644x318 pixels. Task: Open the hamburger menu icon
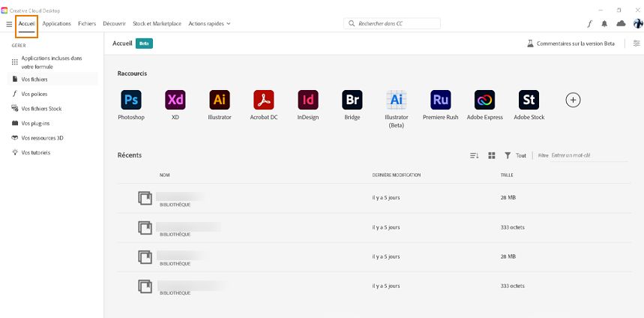[x=9, y=24]
